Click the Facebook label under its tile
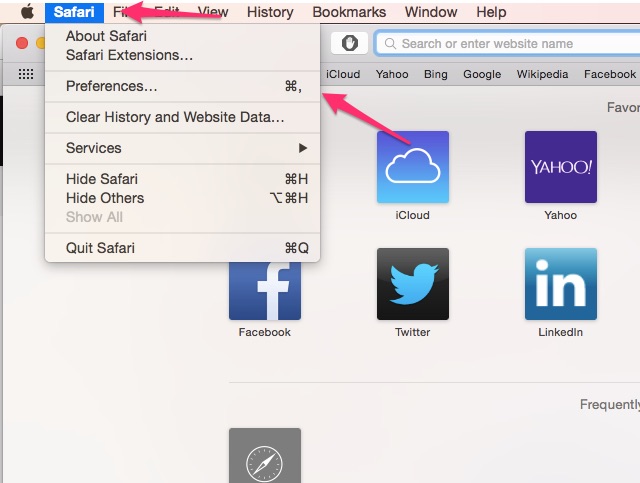640x483 pixels. point(264,332)
